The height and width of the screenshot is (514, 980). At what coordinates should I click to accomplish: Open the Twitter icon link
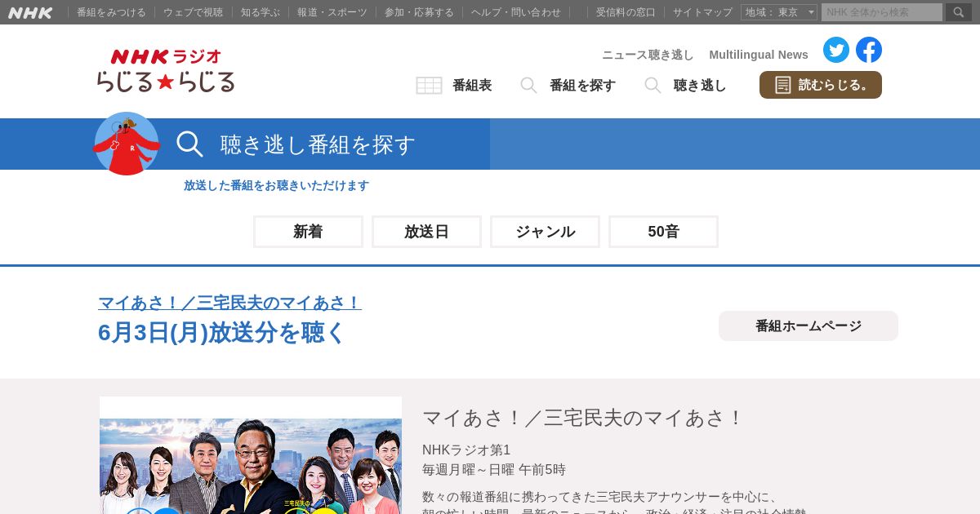pos(836,50)
